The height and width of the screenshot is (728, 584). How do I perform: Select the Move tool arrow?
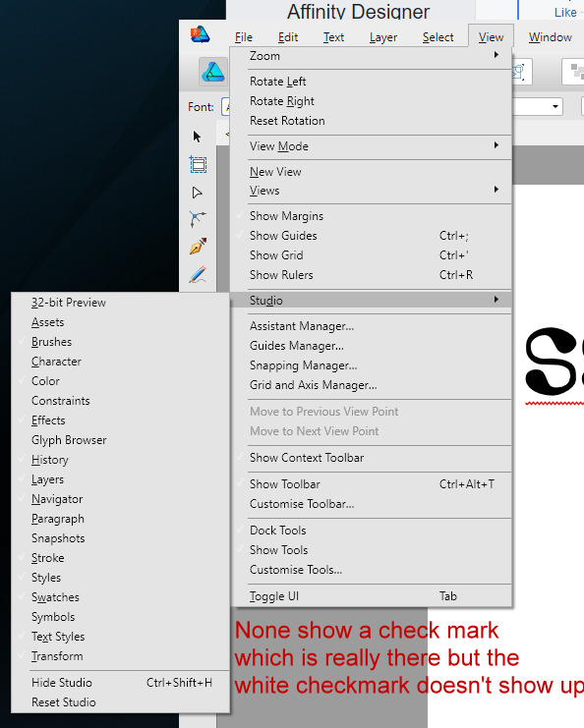click(x=197, y=137)
